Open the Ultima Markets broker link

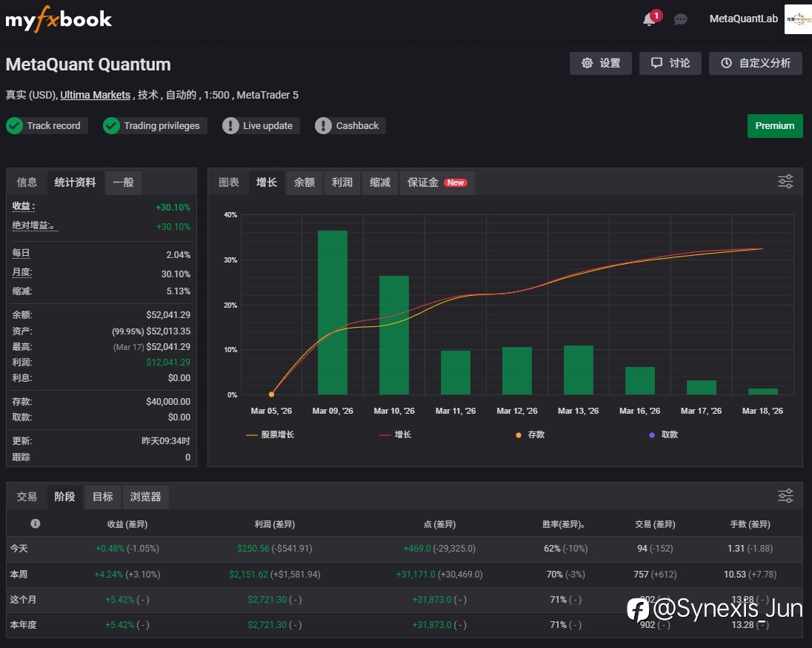[96, 95]
